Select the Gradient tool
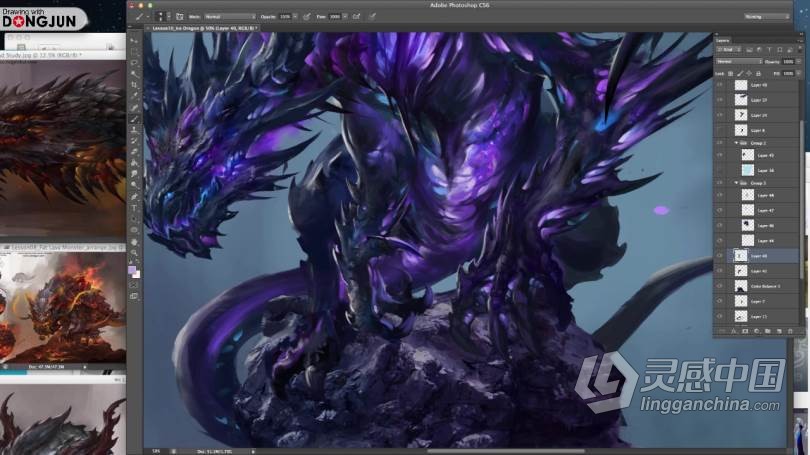 (134, 163)
